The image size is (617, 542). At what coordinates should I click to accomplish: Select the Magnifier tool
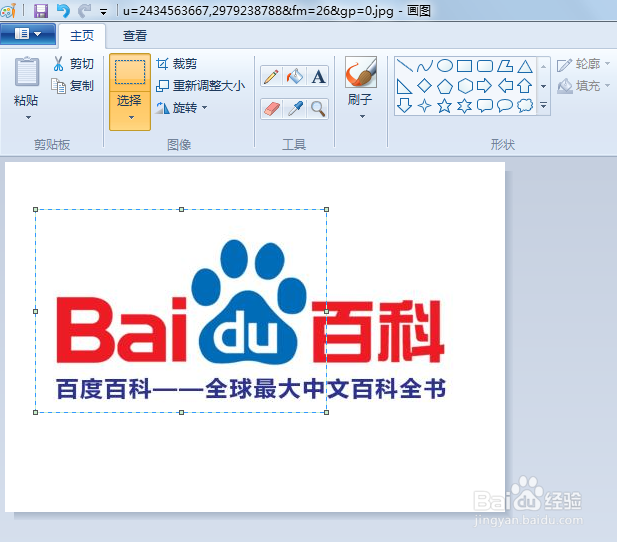[318, 109]
